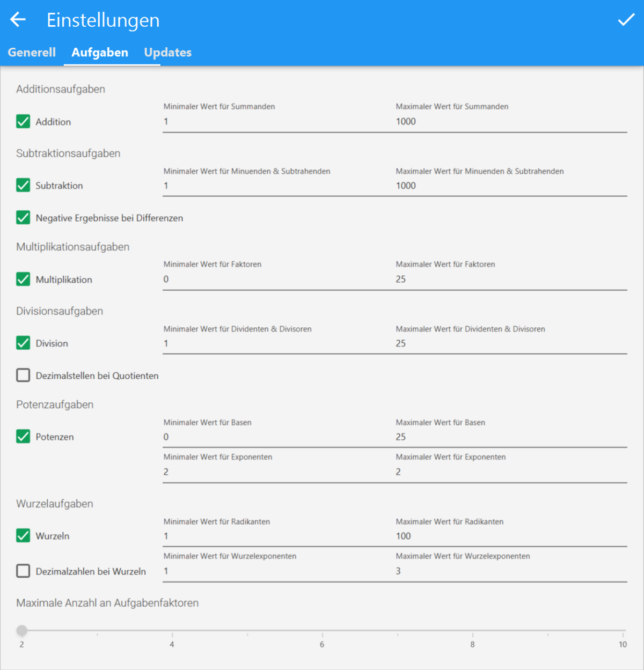The height and width of the screenshot is (670, 644).
Task: Select the Aufgaben tab
Action: [x=100, y=53]
